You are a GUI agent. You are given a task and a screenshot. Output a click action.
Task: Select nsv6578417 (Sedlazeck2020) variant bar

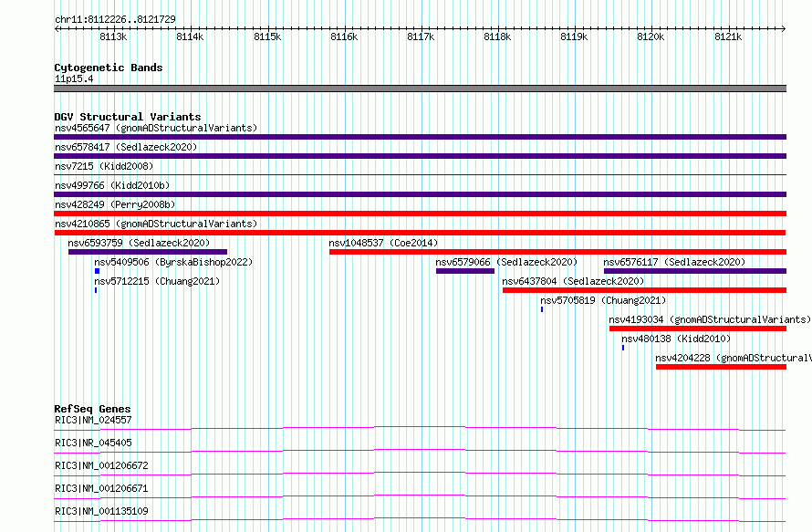[x=420, y=156]
